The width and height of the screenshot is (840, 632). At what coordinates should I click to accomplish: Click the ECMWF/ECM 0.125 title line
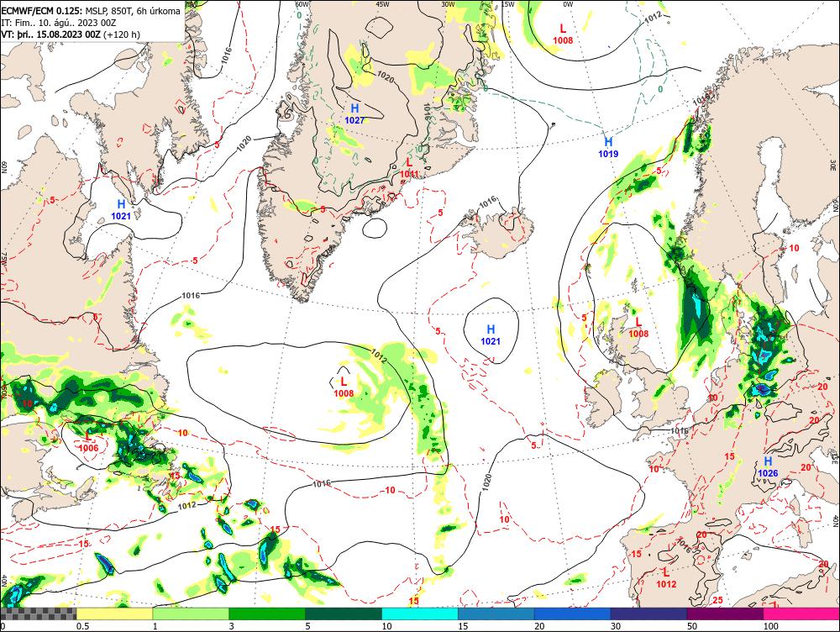tap(91, 11)
